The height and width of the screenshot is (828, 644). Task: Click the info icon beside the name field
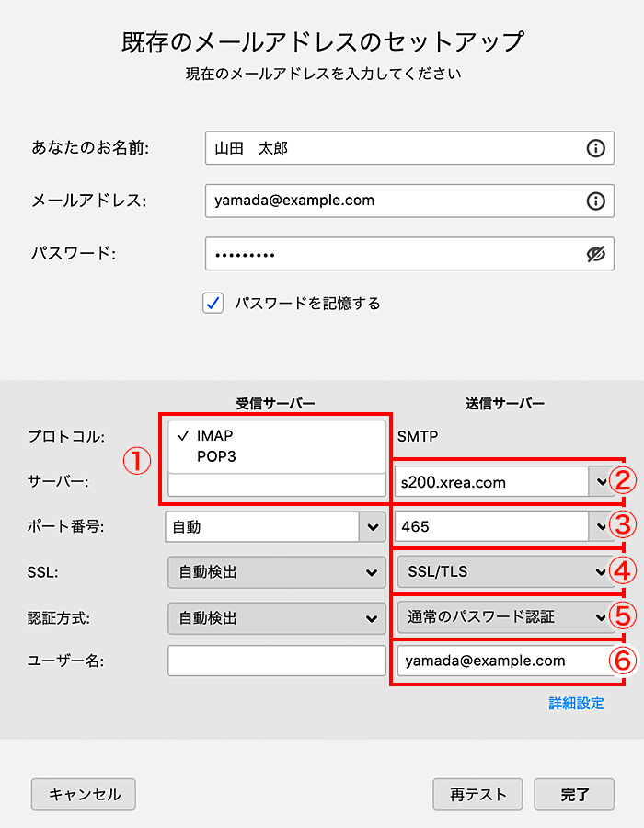point(595,147)
